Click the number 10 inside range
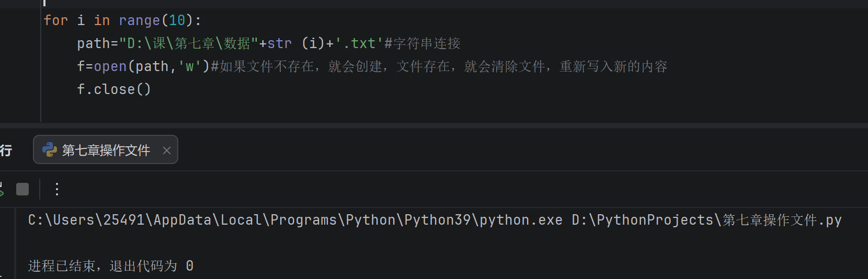Screen dimensions: 868x279 [x=177, y=20]
